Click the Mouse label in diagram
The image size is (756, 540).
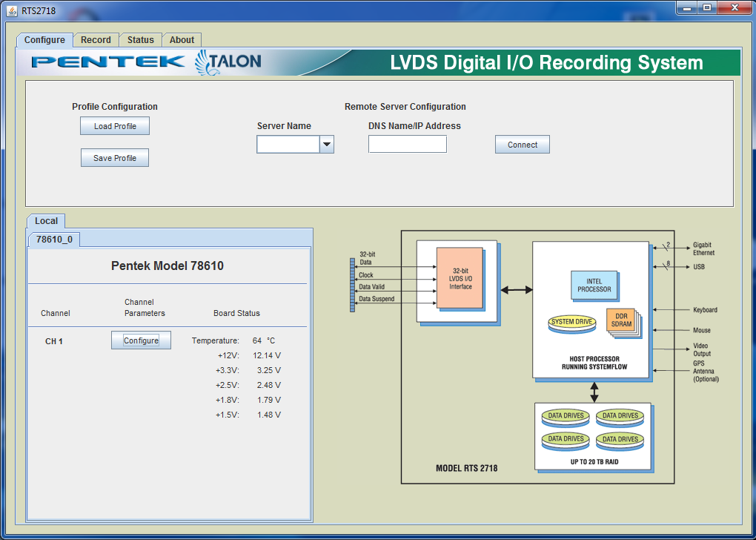click(x=701, y=330)
